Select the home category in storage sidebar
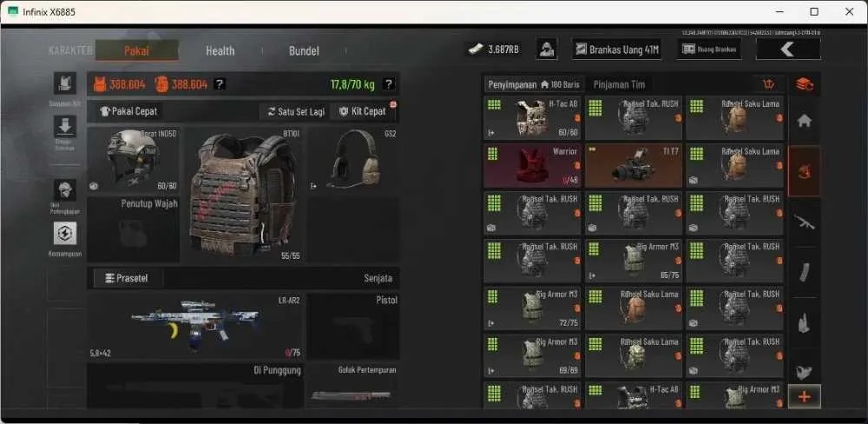 805,121
